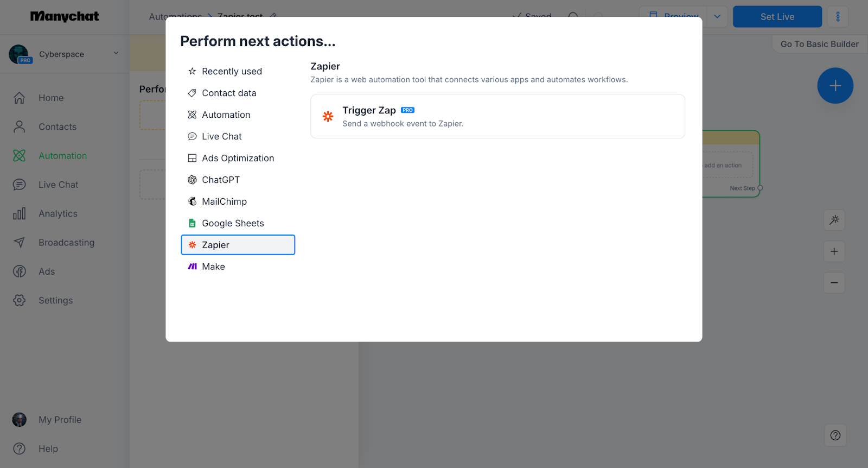Screen dimensions: 868x468
Task: Select the Trigger Zap action
Action: pos(497,116)
